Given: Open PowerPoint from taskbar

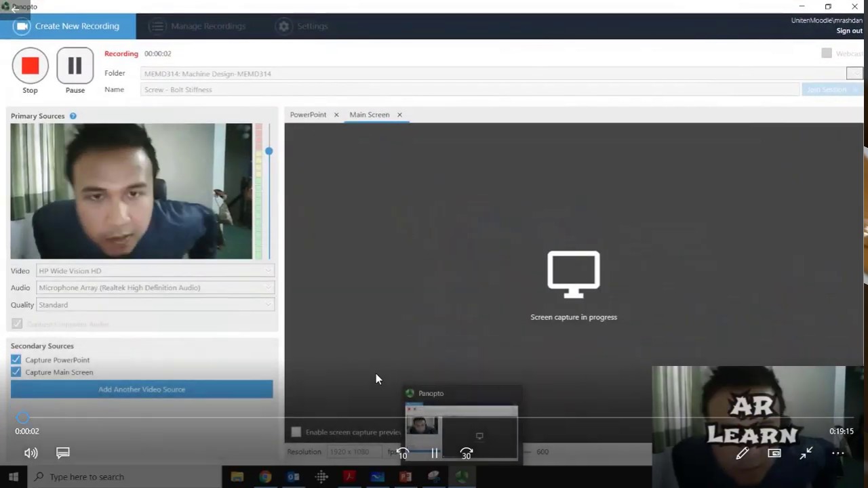Looking at the screenshot, I should click(x=406, y=476).
